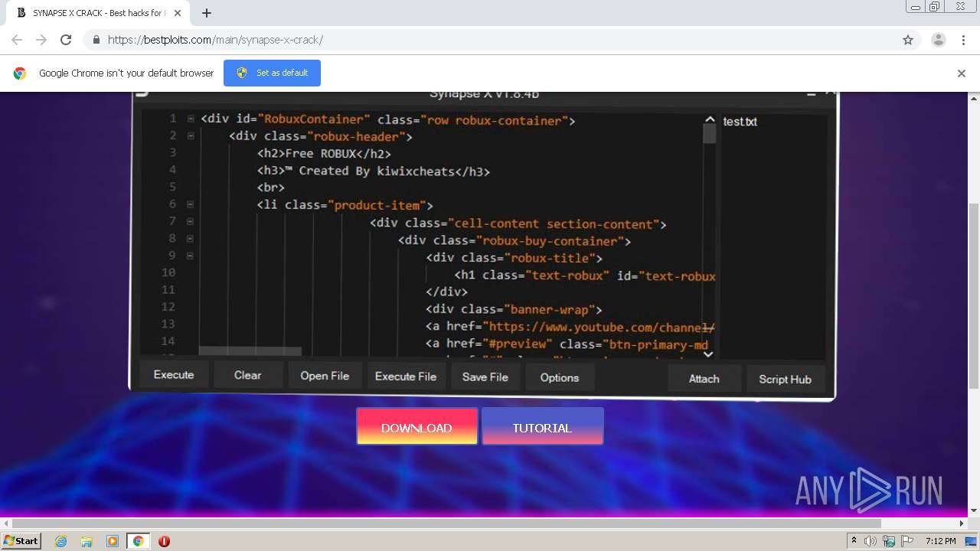
Task: Click the 'Created By kiwixcheats' code line
Action: pyautogui.click(x=374, y=171)
